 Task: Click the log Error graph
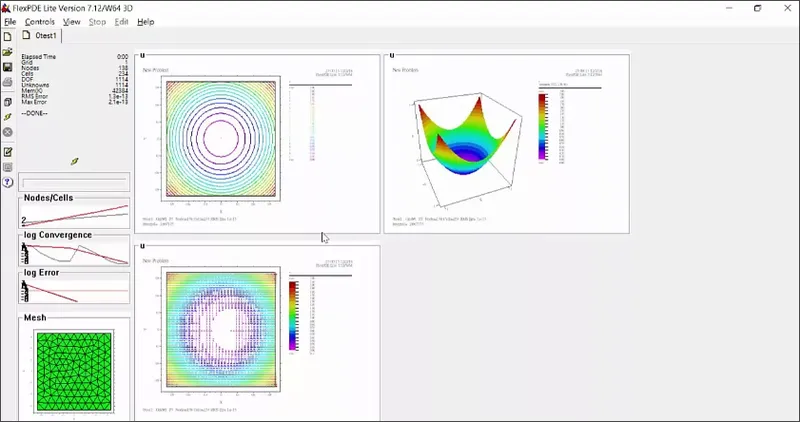(x=74, y=291)
